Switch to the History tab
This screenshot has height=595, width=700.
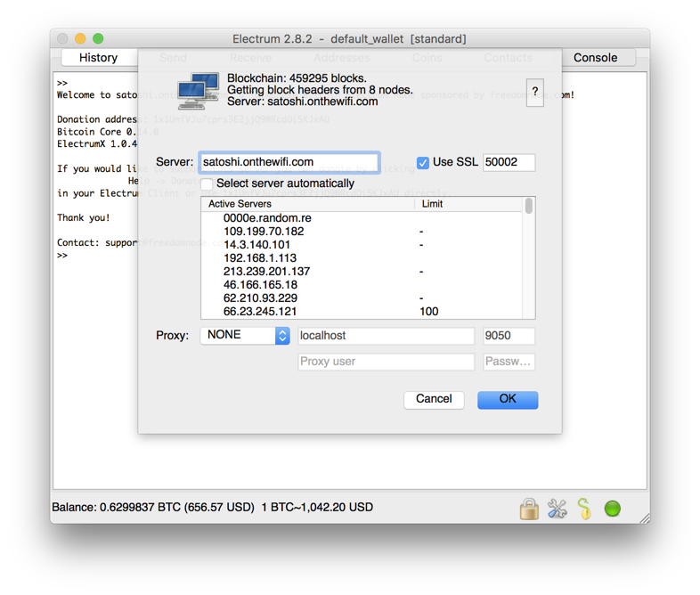click(98, 58)
